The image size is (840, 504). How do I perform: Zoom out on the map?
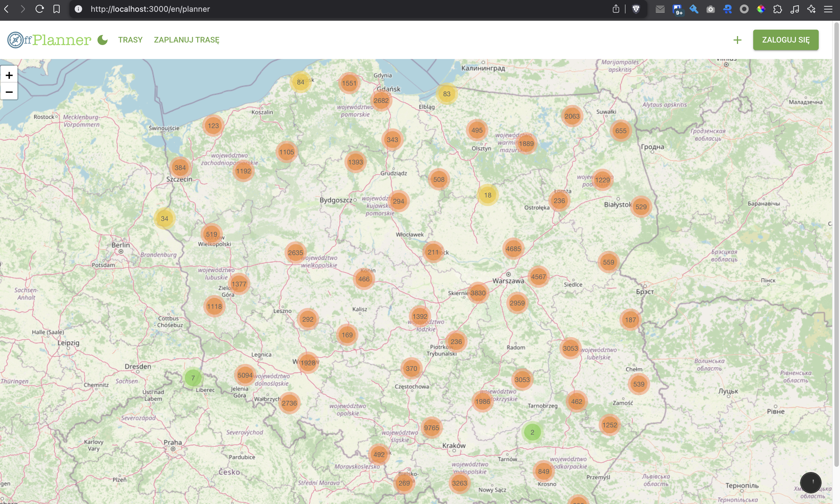point(9,92)
